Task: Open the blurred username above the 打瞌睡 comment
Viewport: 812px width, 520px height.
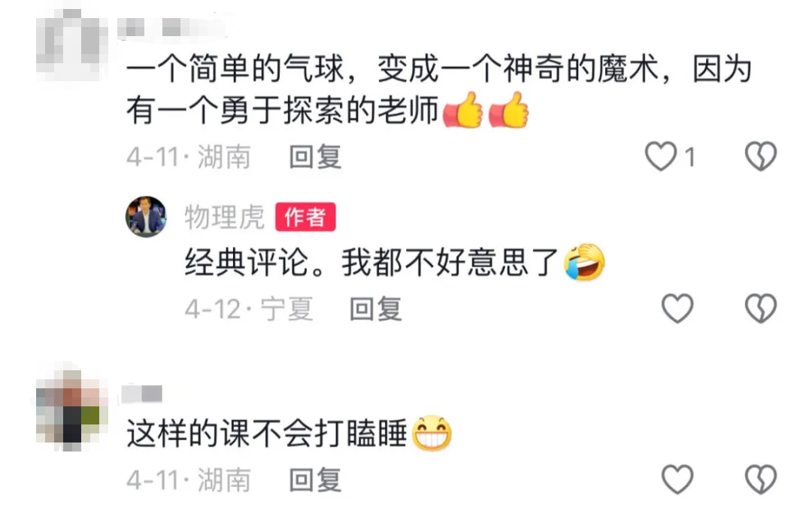Action: tap(142, 394)
